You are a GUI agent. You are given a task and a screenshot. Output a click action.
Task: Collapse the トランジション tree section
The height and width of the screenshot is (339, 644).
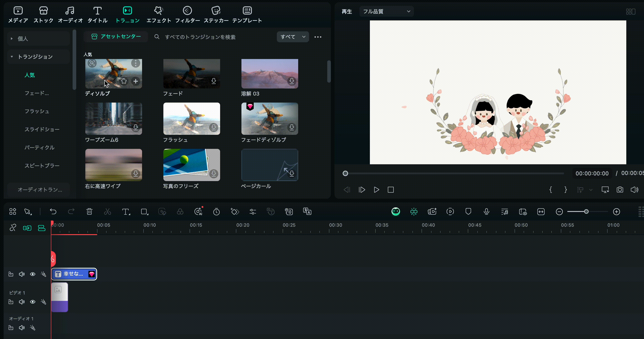pos(12,57)
